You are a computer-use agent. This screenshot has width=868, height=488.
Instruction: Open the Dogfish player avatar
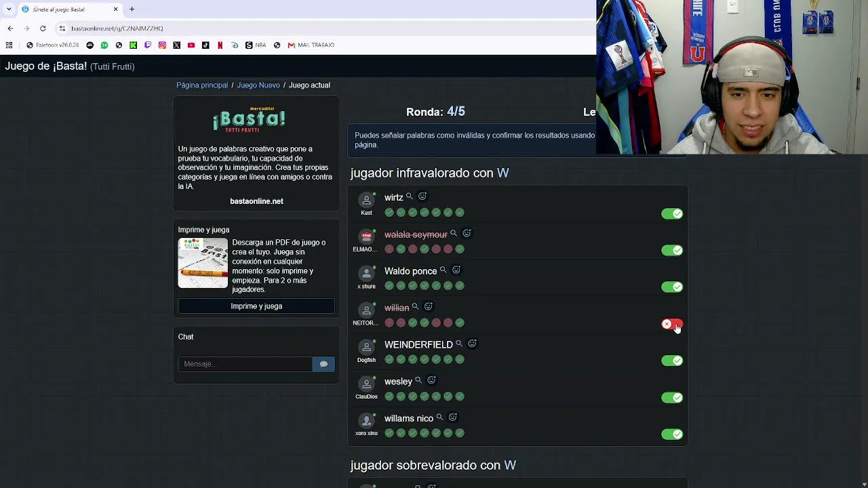pyautogui.click(x=366, y=347)
